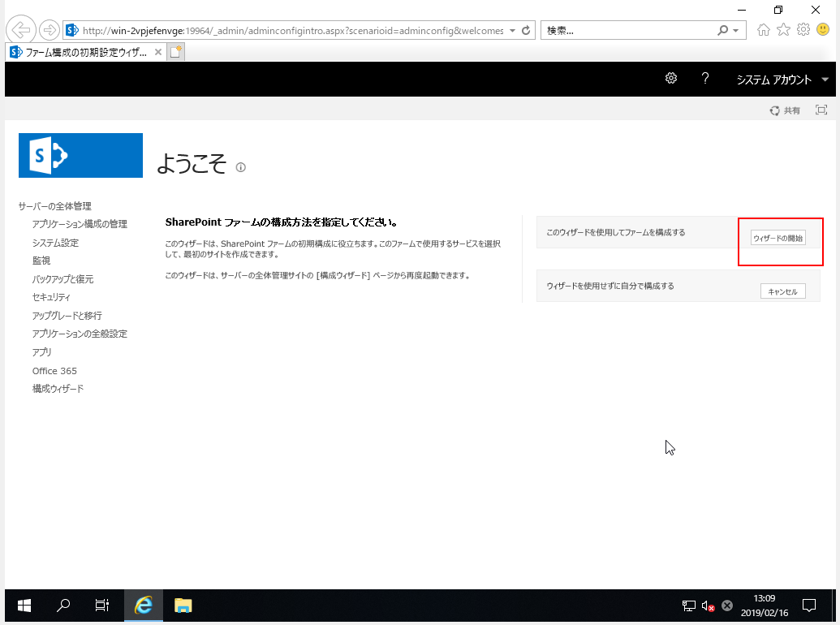Click ウィザードの開始 button
Screen dimensions: 840x625
point(778,238)
